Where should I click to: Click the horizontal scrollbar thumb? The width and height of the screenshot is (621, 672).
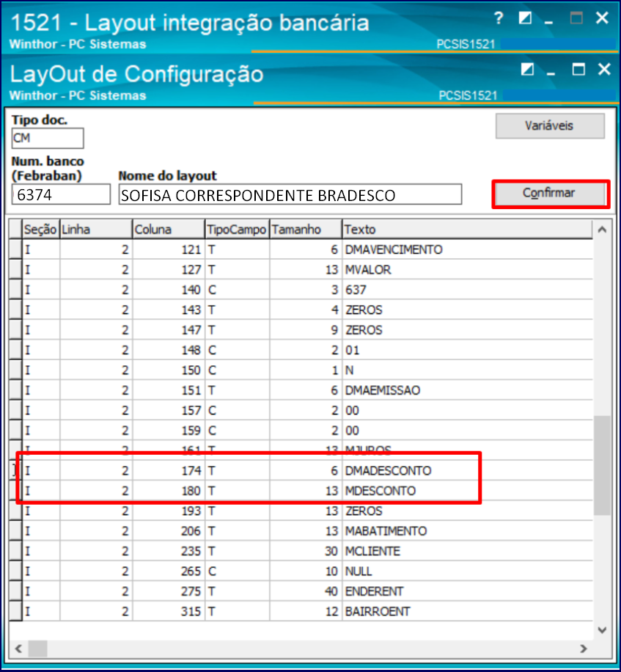click(x=37, y=649)
